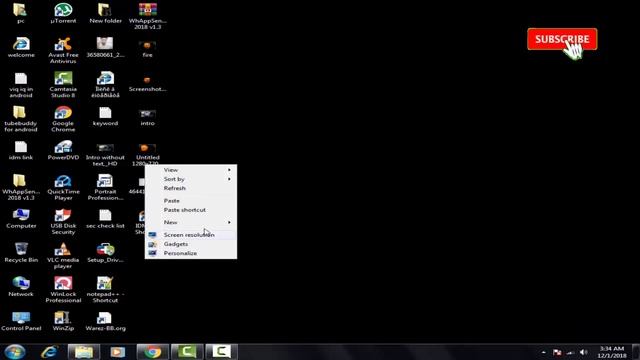Select the Network desktop icon

[x=21, y=287]
